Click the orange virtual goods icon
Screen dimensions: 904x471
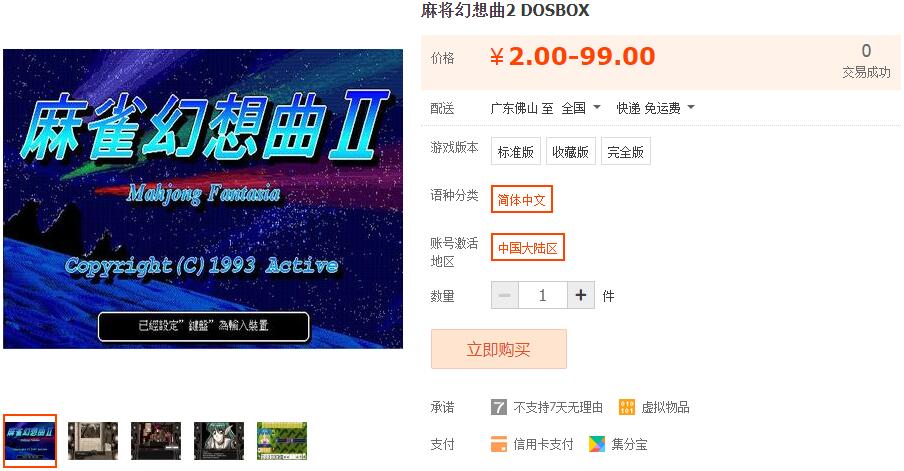click(627, 407)
